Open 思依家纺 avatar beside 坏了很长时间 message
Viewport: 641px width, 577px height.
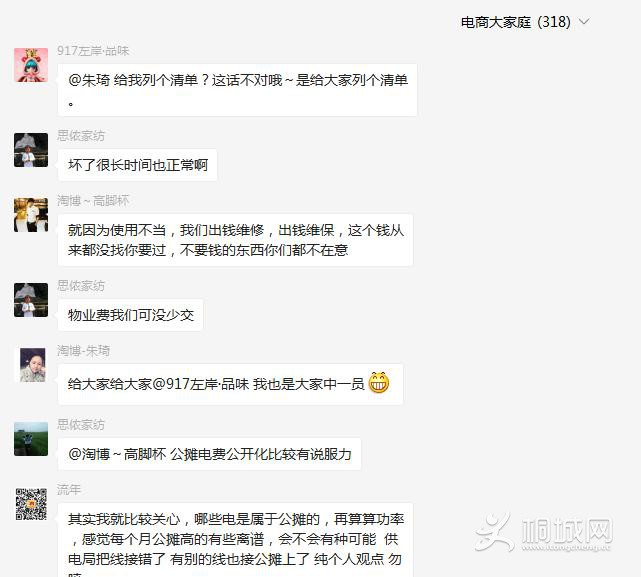coord(31,150)
